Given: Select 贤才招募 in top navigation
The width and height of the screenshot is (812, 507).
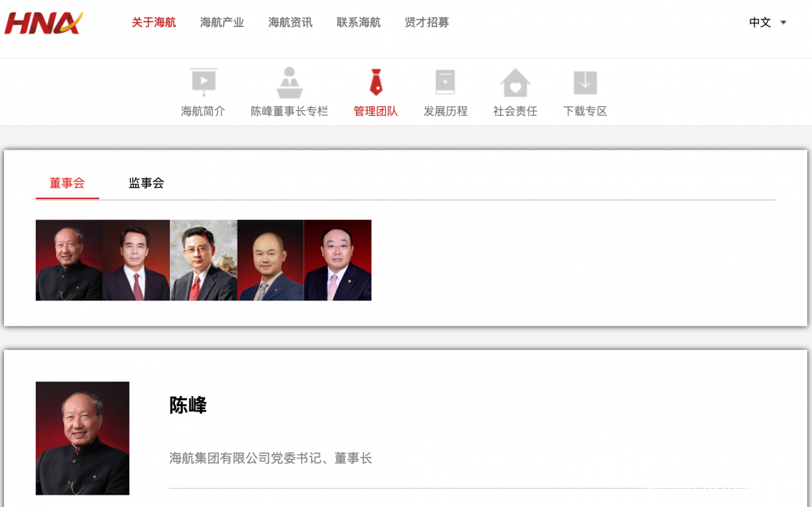Looking at the screenshot, I should (x=427, y=22).
